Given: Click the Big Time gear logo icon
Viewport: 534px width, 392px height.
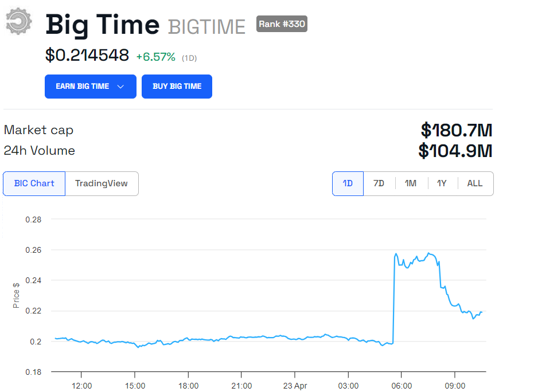Looking at the screenshot, I should point(19,22).
